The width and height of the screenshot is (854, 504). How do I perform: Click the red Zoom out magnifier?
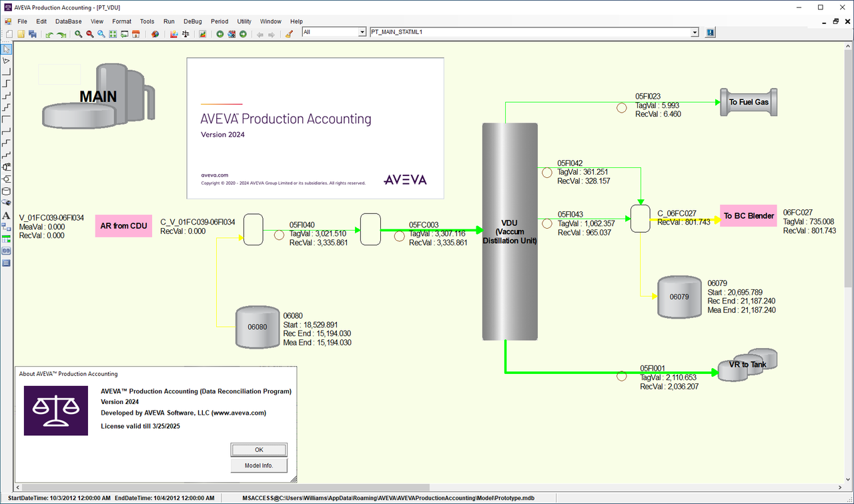pyautogui.click(x=90, y=34)
